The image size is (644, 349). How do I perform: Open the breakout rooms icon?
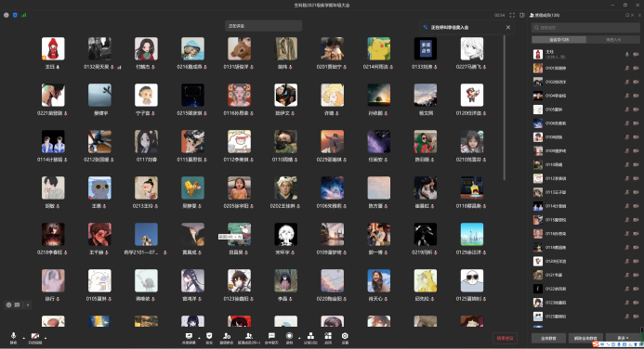310,338
